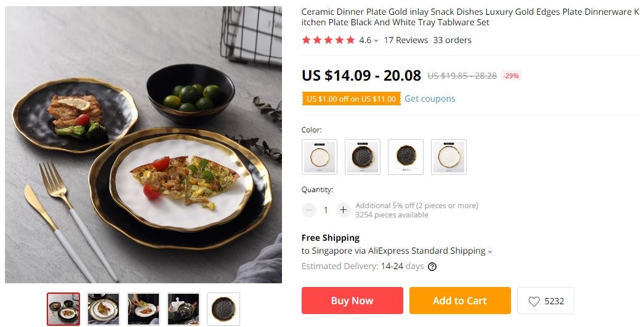The height and width of the screenshot is (327, 644).
Task: Choose the last white plate color option
Action: pyautogui.click(x=449, y=157)
